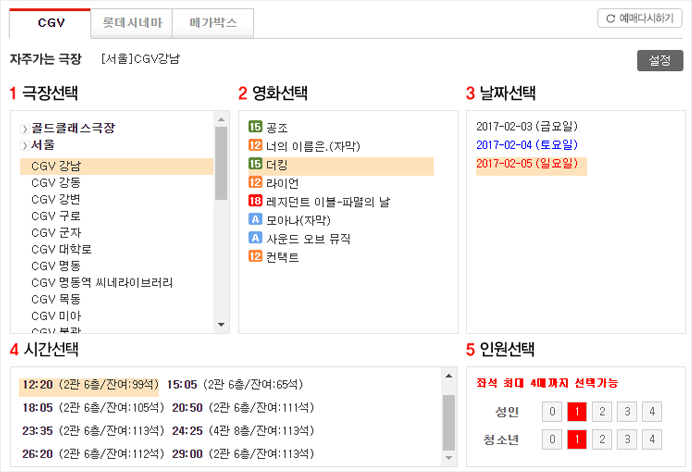Click the 15 rating icon beside 더킹
The width and height of the screenshot is (692, 472).
coord(255,164)
